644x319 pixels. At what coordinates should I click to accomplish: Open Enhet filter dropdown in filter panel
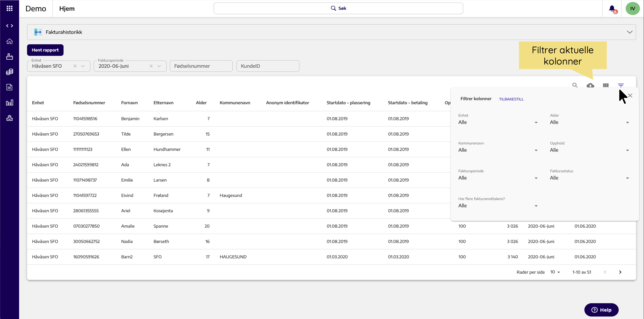coord(498,122)
